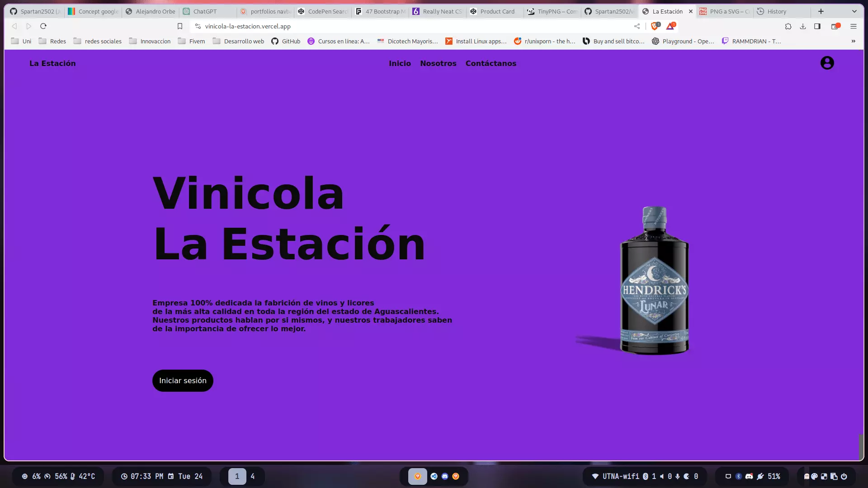
Task: Switch to the Product Card tab
Action: pyautogui.click(x=495, y=11)
